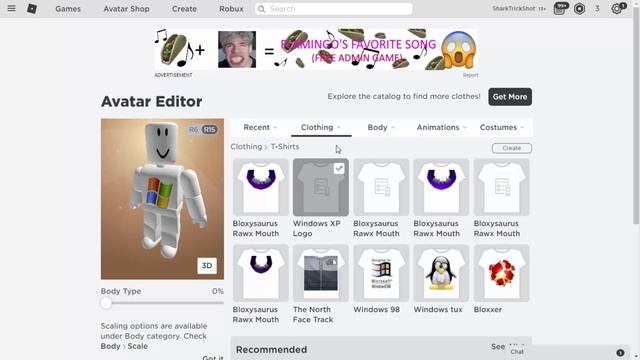Screen dimensions: 640x360
Task: Open the notifications icon in top bar
Action: pos(560,9)
